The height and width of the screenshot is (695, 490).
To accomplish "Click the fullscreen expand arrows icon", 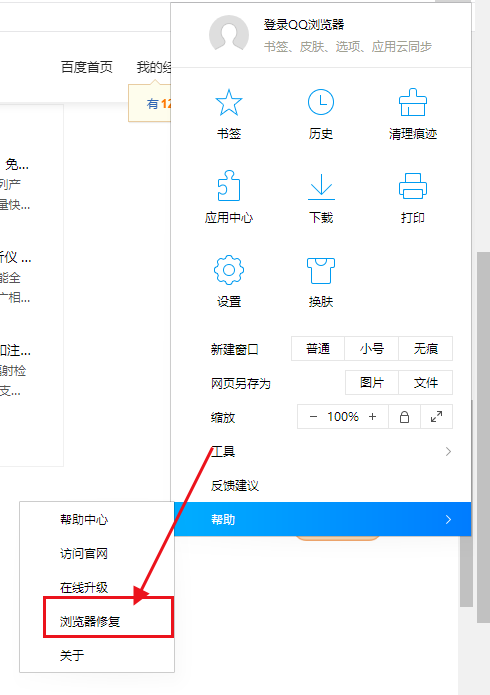I will pyautogui.click(x=436, y=417).
